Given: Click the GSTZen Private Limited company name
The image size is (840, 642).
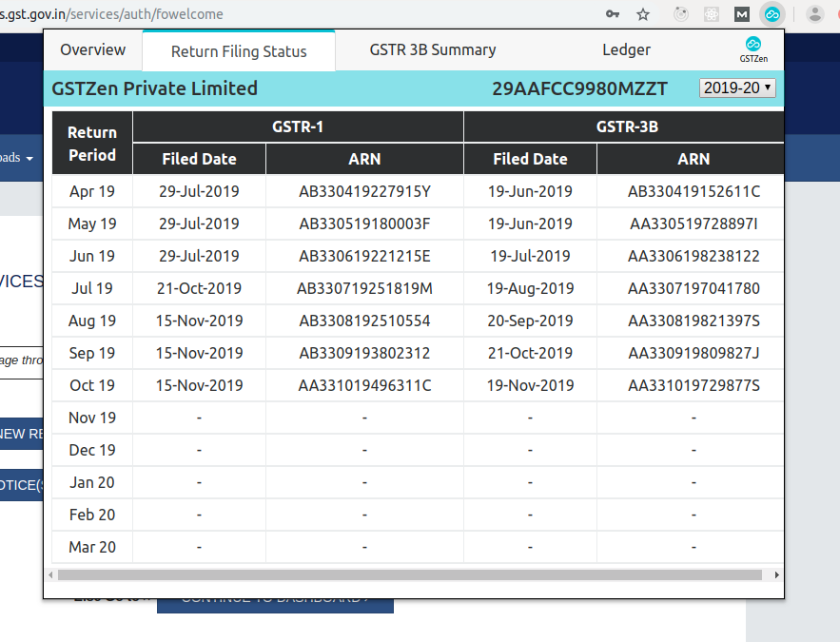Looking at the screenshot, I should pos(154,88).
